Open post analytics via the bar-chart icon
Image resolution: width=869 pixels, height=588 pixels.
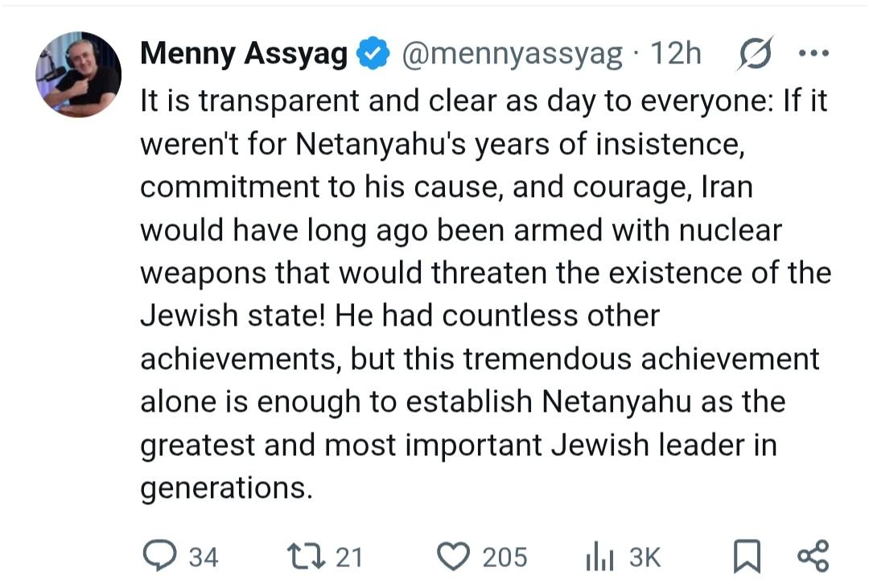[600, 557]
